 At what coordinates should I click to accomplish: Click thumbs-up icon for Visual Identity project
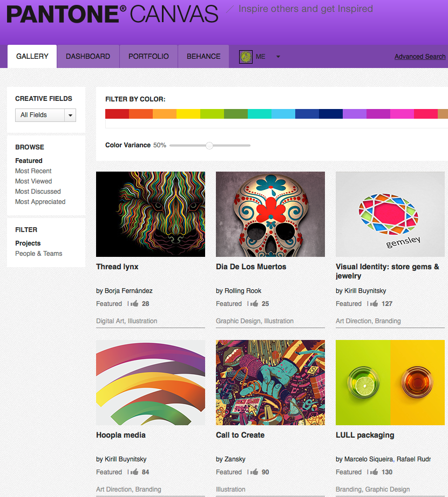coord(374,303)
